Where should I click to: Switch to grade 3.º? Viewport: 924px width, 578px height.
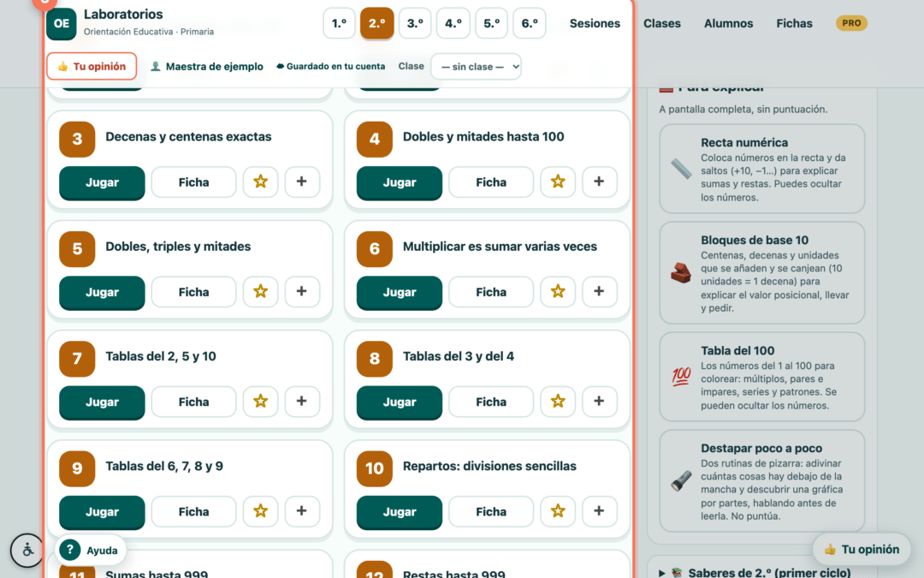415,24
